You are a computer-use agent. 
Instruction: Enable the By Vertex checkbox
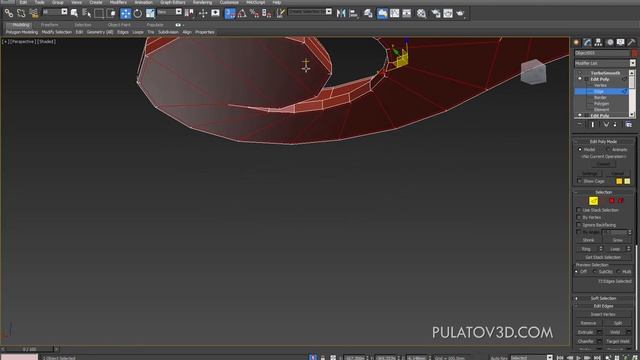click(578, 218)
